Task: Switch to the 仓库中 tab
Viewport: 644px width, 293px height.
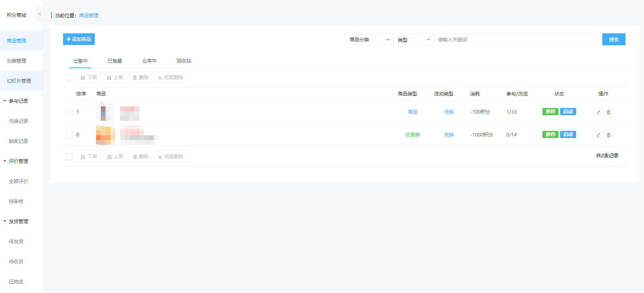Action: 149,61
